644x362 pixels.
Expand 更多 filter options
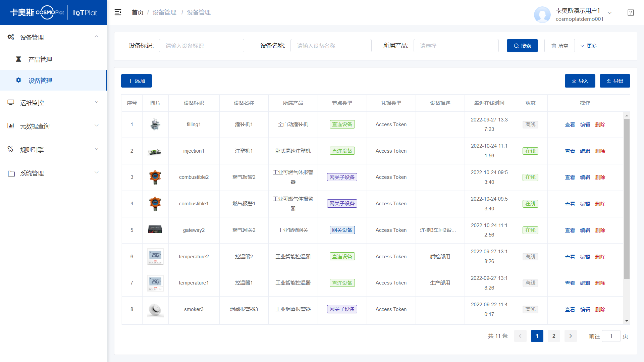(589, 46)
